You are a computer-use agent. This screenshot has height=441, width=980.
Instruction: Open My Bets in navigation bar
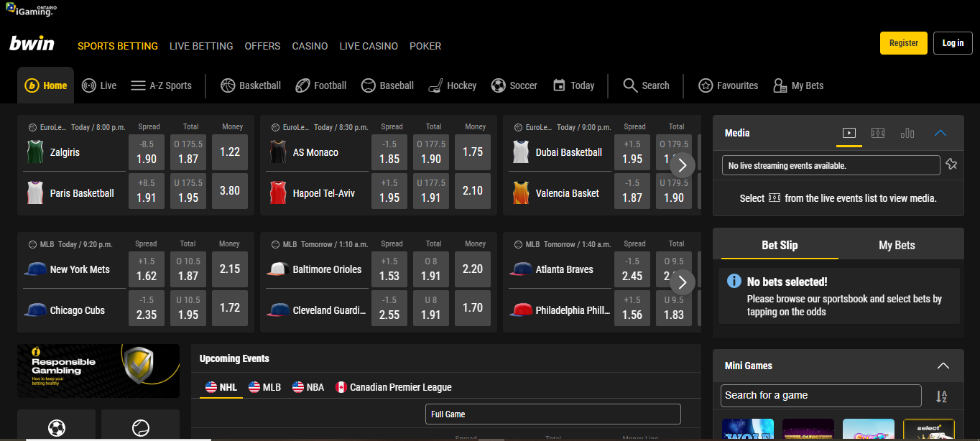point(798,85)
